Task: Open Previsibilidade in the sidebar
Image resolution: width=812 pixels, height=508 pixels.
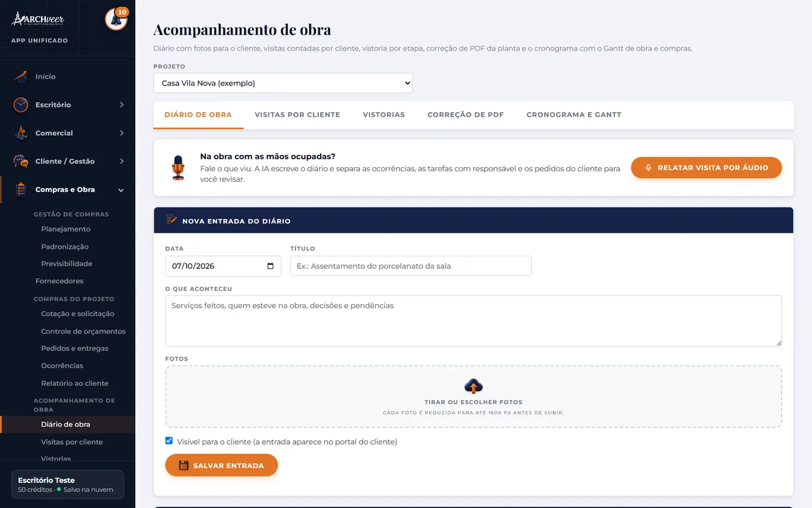Action: pyautogui.click(x=67, y=264)
